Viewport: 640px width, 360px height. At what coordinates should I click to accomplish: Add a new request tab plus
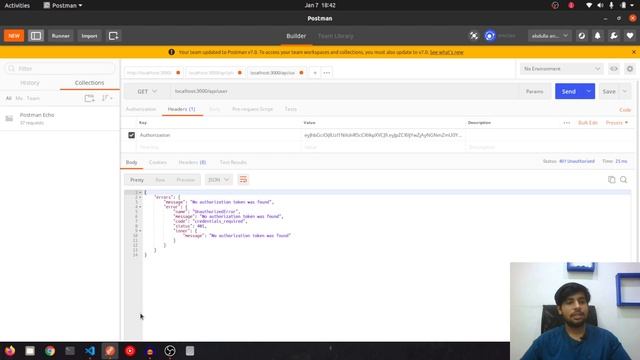(x=315, y=73)
